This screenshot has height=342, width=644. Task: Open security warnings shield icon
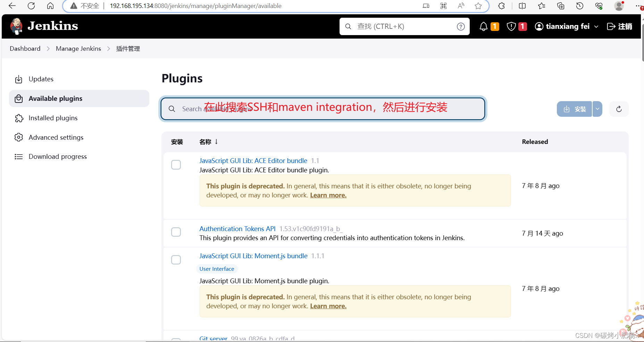[x=511, y=26]
